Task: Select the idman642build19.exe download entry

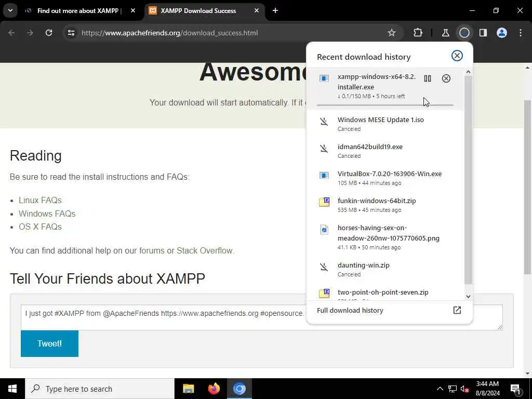Action: point(385,151)
